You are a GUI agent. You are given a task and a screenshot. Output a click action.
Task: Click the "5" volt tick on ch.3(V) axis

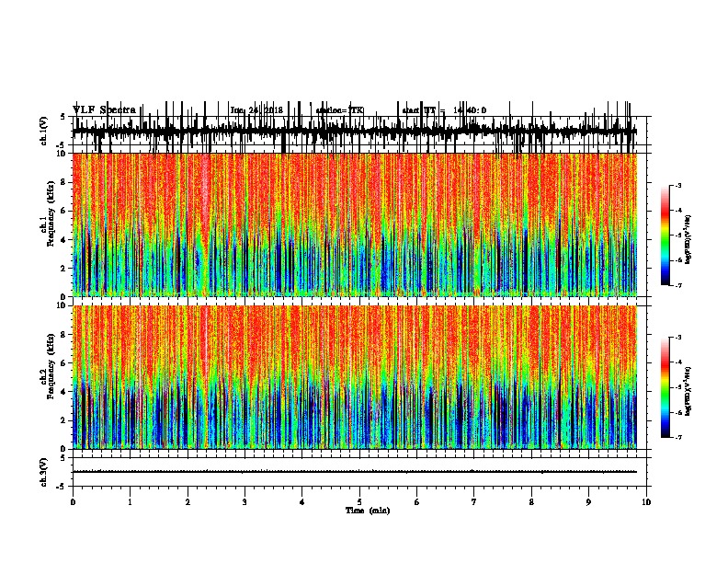point(63,457)
